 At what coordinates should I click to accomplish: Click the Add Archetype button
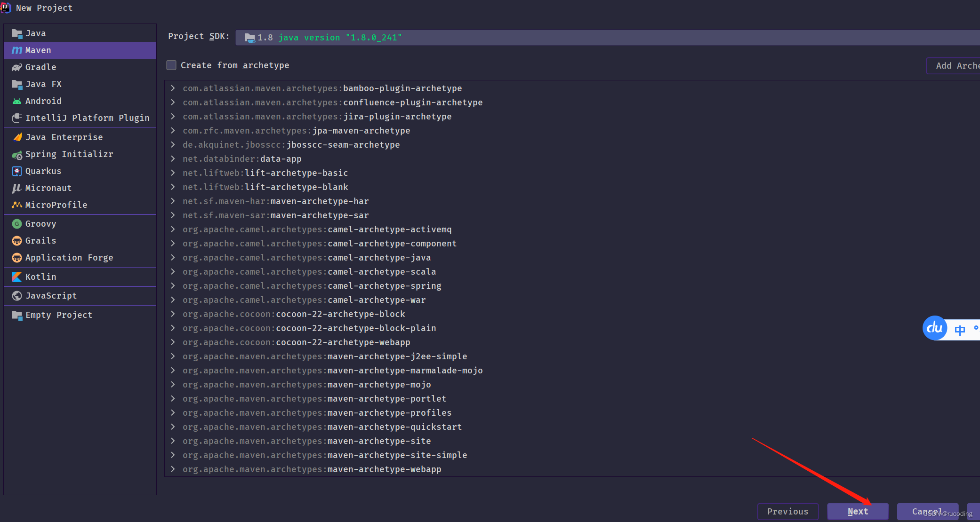point(954,66)
